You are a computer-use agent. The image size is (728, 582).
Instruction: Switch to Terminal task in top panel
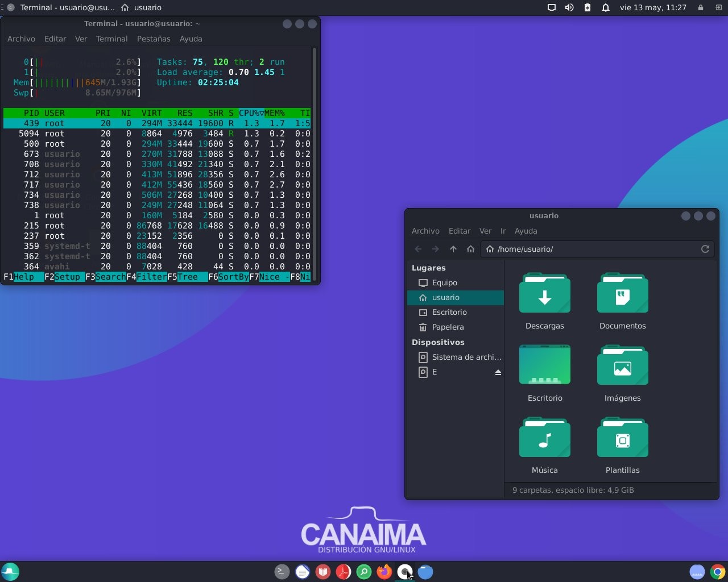coord(60,7)
